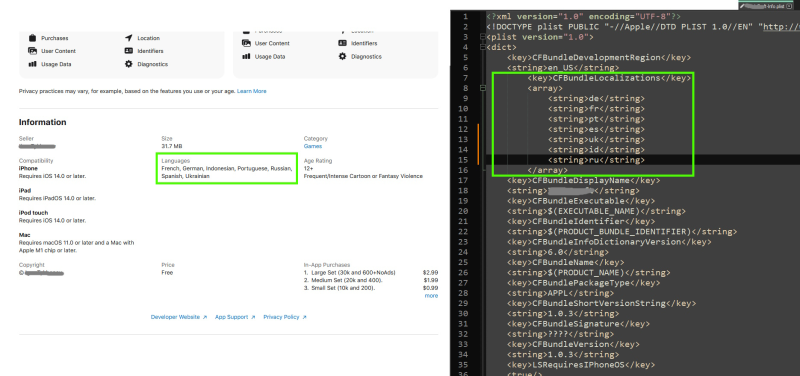Click the Location label in the left privacy card
Screen dimensions: 800x376
tap(148, 38)
